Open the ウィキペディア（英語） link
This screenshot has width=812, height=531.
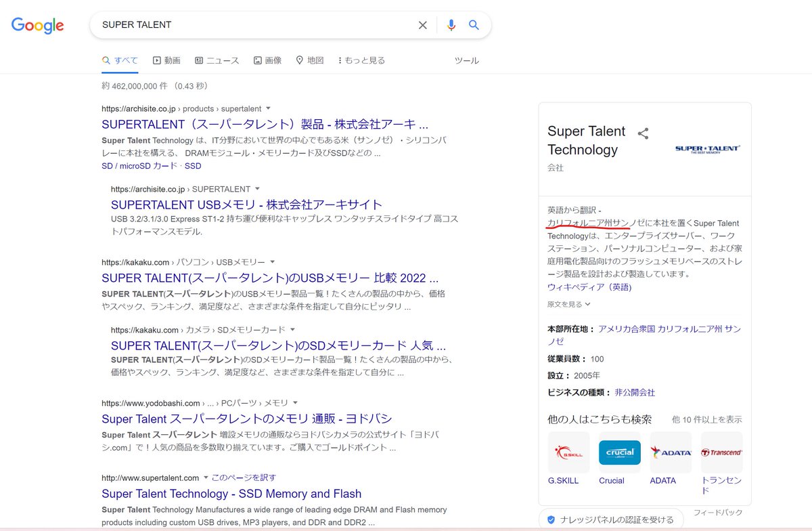[589, 287]
